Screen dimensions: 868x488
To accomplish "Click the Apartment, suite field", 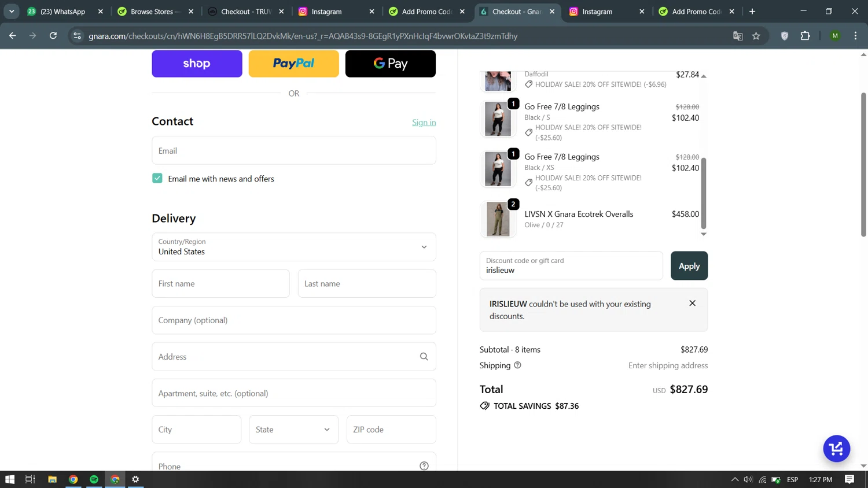I will point(293,393).
